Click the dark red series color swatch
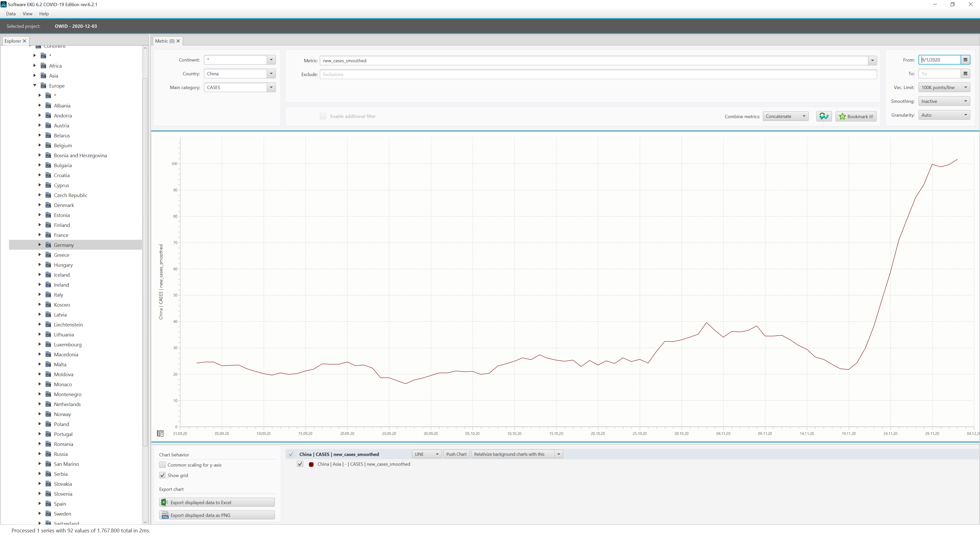 click(x=311, y=464)
